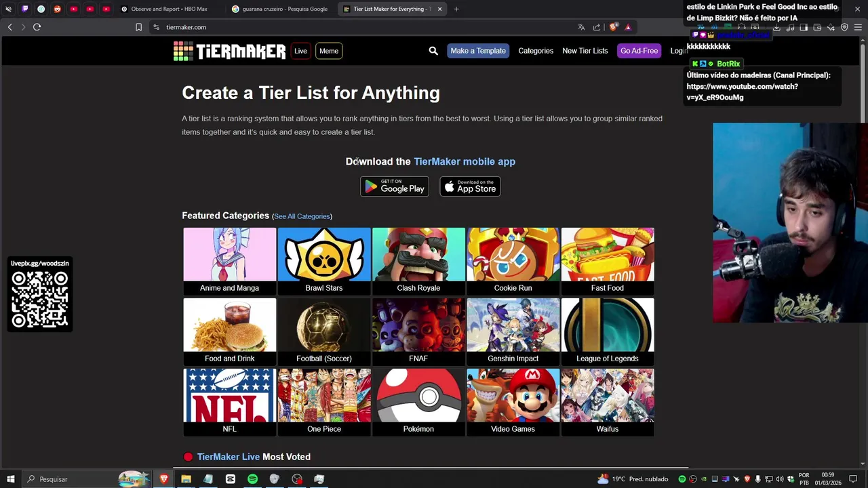Image resolution: width=868 pixels, height=488 pixels.
Task: Open the downloads icon in the toolbar
Action: (776, 27)
